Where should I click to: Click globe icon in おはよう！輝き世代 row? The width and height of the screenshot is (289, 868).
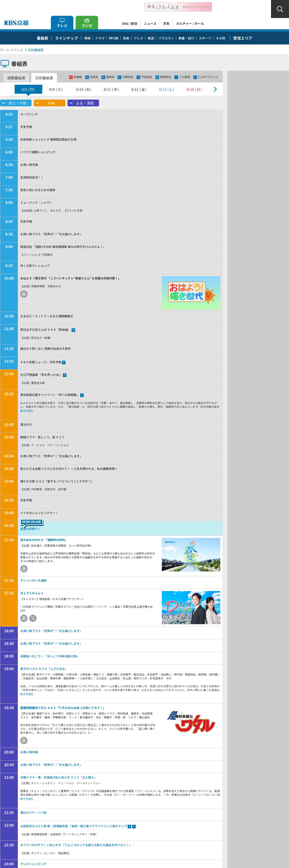[24, 294]
